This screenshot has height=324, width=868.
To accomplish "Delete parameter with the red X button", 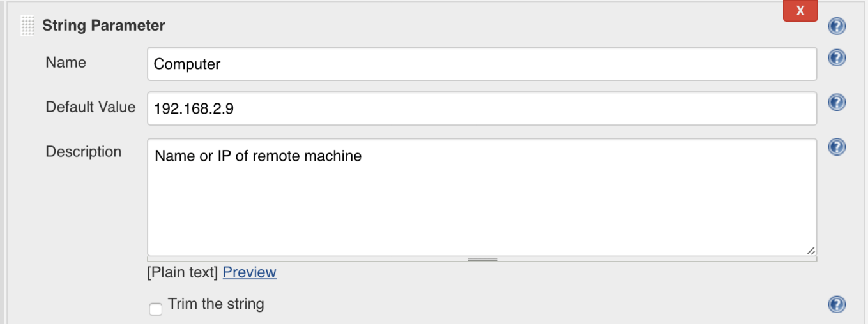I will (x=800, y=11).
